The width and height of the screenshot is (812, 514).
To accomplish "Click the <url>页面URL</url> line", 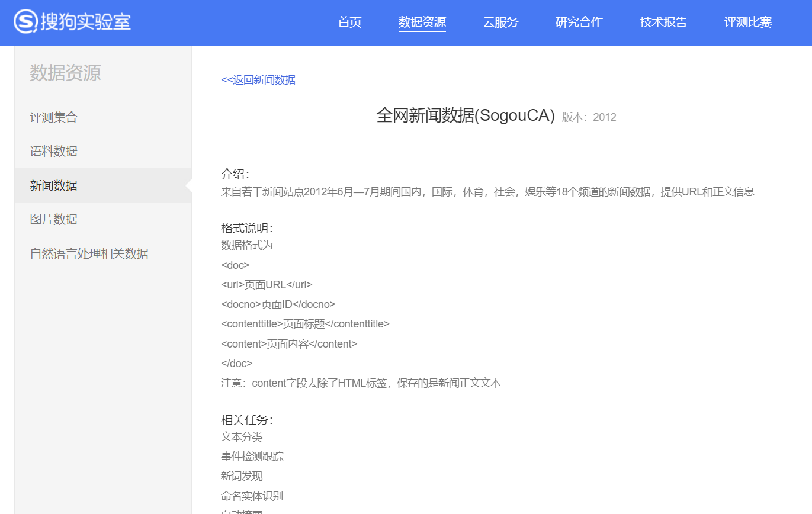I will point(267,284).
